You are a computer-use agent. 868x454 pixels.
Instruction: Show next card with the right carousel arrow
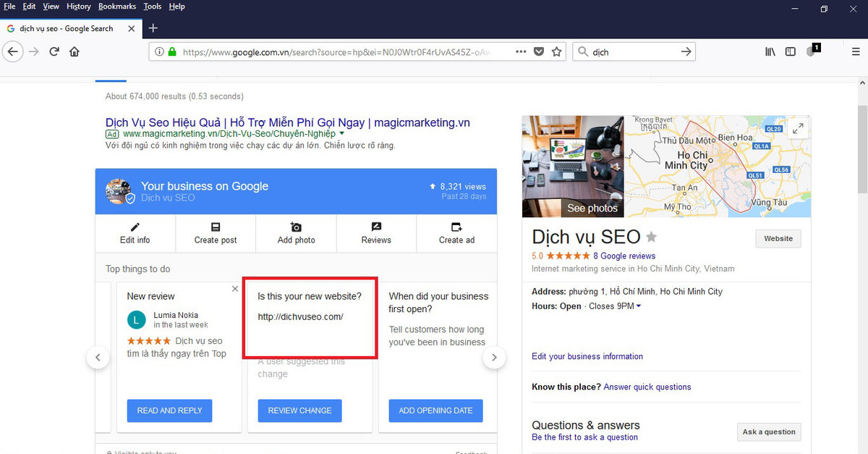pyautogui.click(x=494, y=357)
